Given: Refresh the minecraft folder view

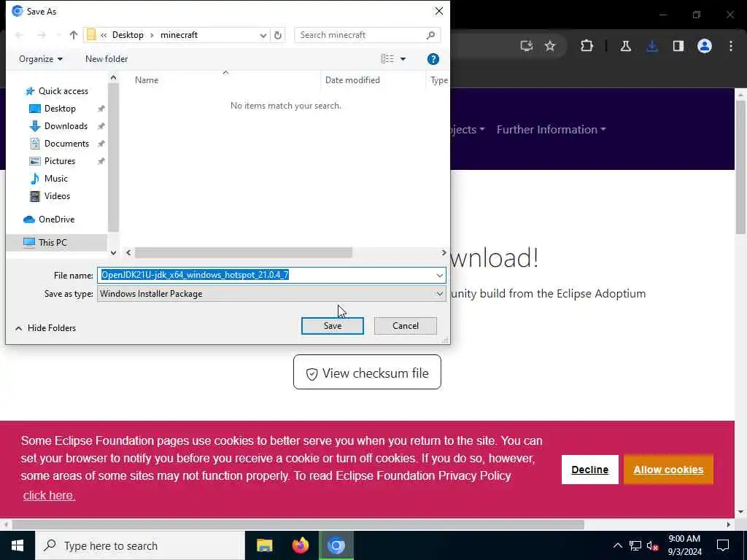Looking at the screenshot, I should point(278,35).
